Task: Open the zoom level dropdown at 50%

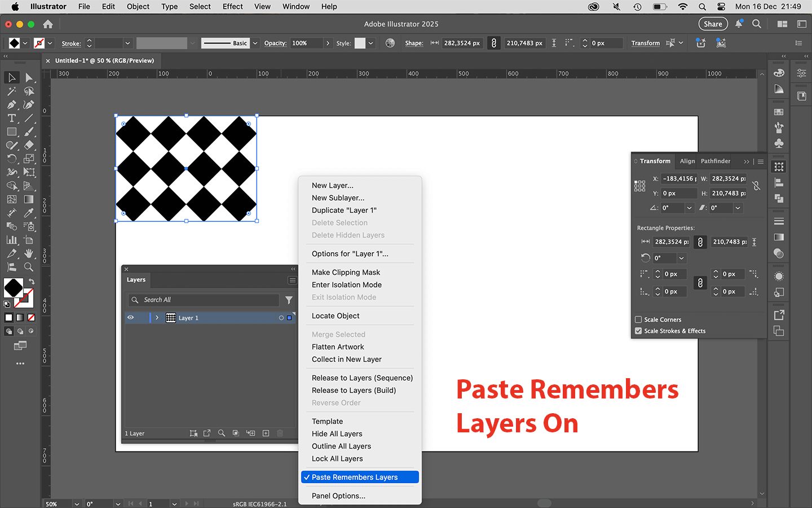Action: pyautogui.click(x=77, y=504)
